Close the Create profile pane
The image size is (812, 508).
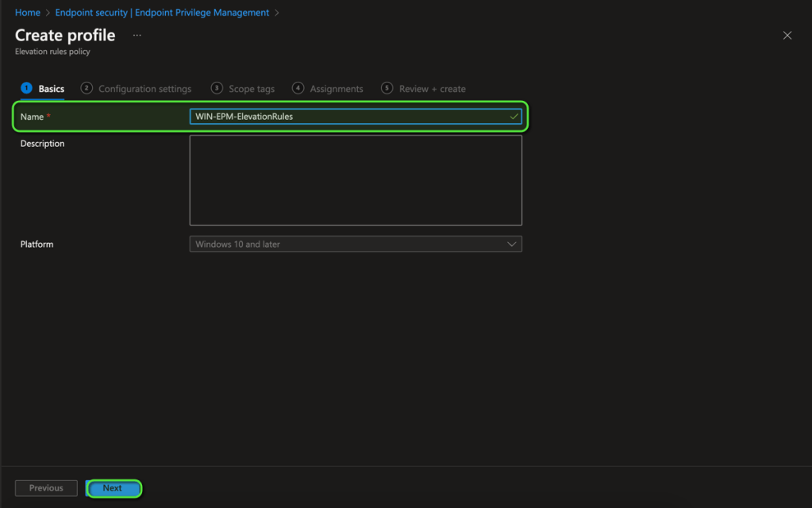(787, 36)
